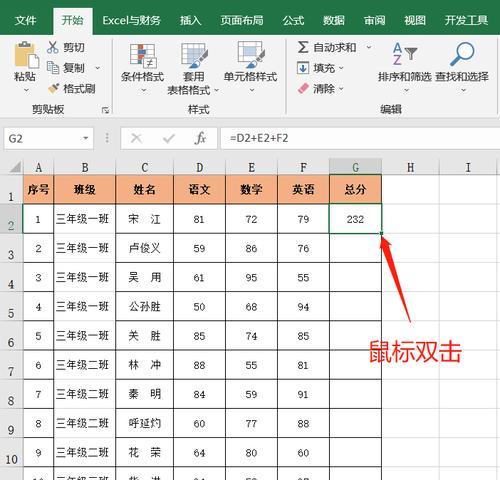Click the fill handle of cell G2
The height and width of the screenshot is (480, 500).
[381, 233]
